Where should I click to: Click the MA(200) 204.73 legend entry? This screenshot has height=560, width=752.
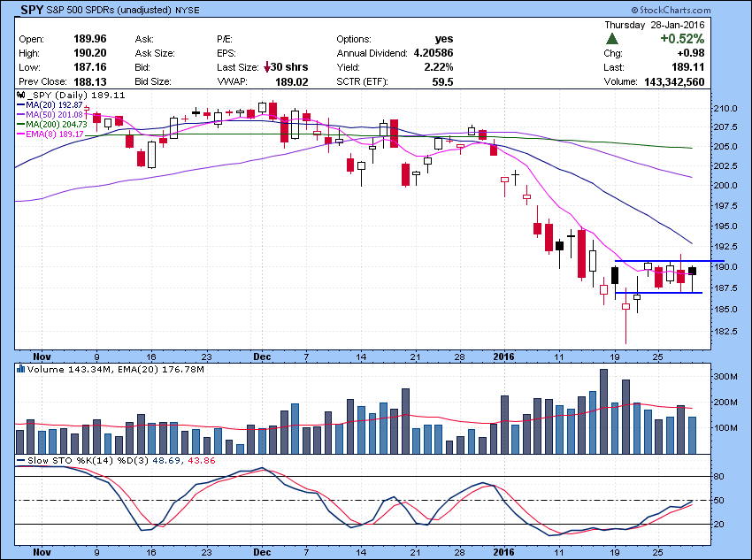click(x=52, y=124)
